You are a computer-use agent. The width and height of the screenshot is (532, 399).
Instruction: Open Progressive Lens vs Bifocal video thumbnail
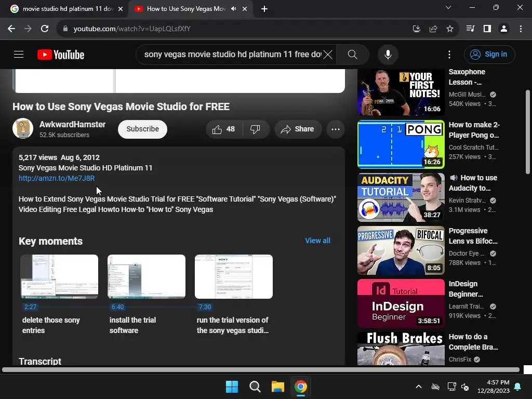pos(401,250)
